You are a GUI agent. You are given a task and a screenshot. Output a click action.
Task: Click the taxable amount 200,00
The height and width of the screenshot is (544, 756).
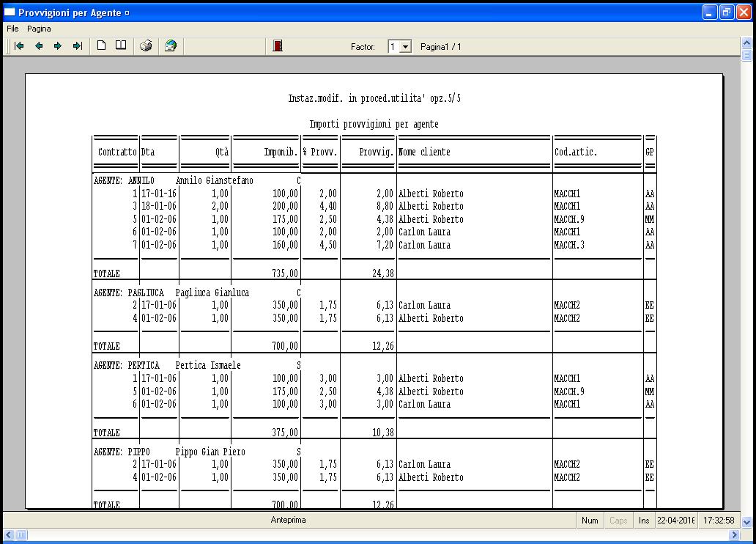click(285, 206)
